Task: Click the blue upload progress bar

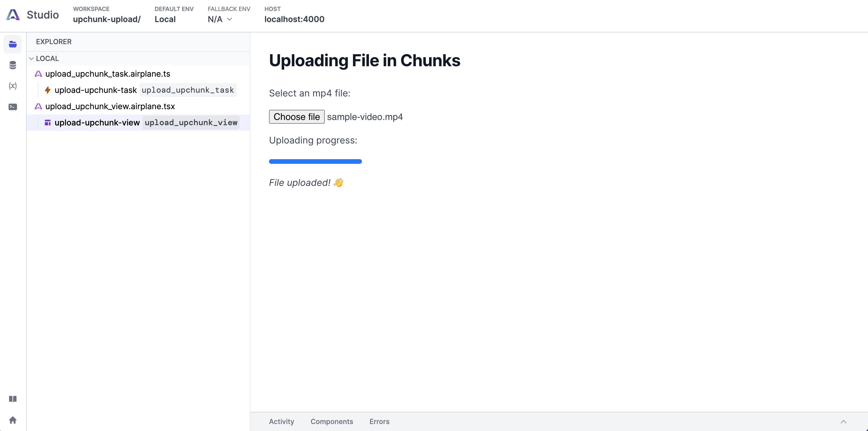Action: (x=315, y=161)
